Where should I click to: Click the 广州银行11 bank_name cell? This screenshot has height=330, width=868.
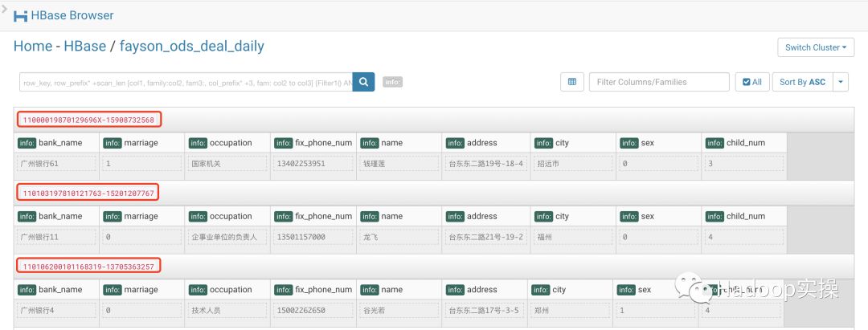pos(56,237)
